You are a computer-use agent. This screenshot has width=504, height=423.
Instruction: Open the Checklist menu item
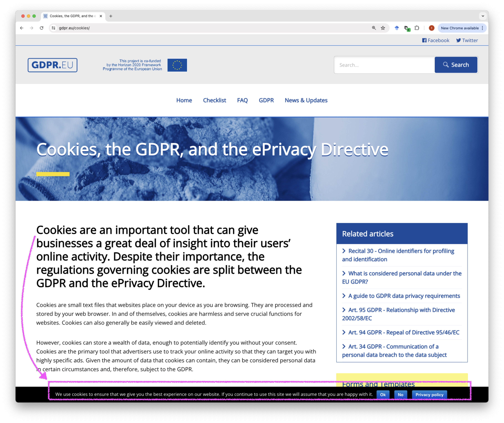tap(214, 100)
